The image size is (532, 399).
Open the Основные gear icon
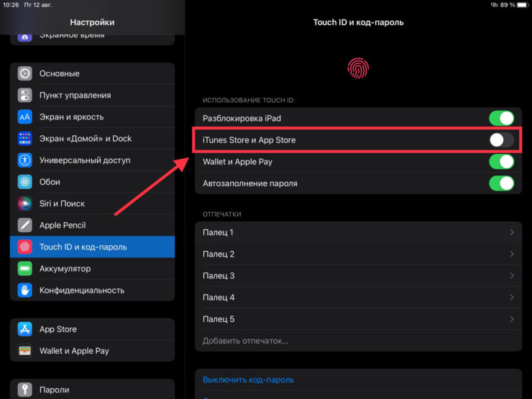tap(25, 73)
